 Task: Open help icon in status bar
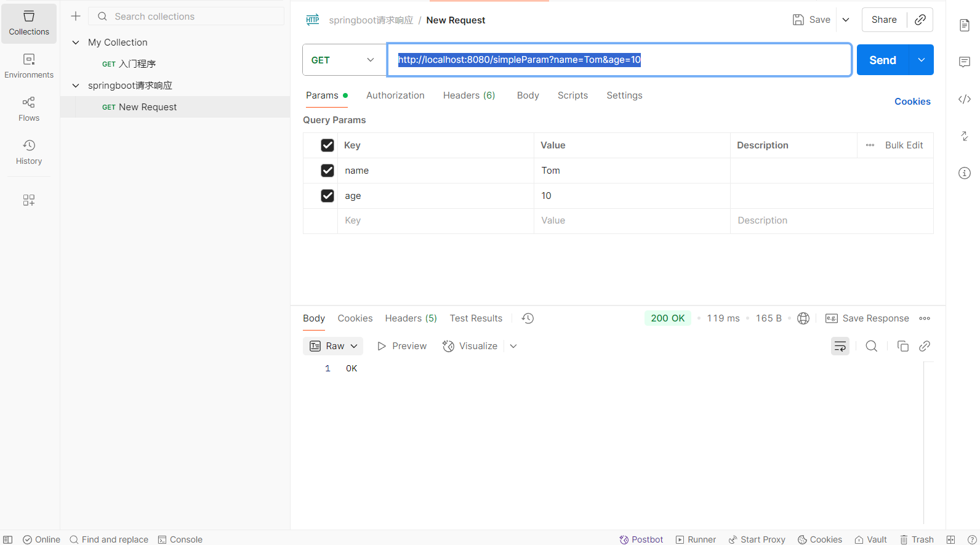click(x=972, y=539)
